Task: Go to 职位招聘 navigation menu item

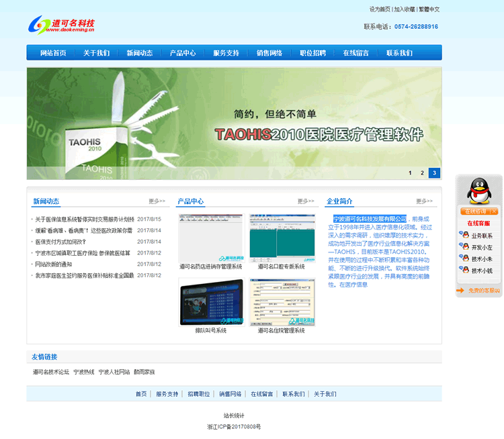Action: coord(312,53)
